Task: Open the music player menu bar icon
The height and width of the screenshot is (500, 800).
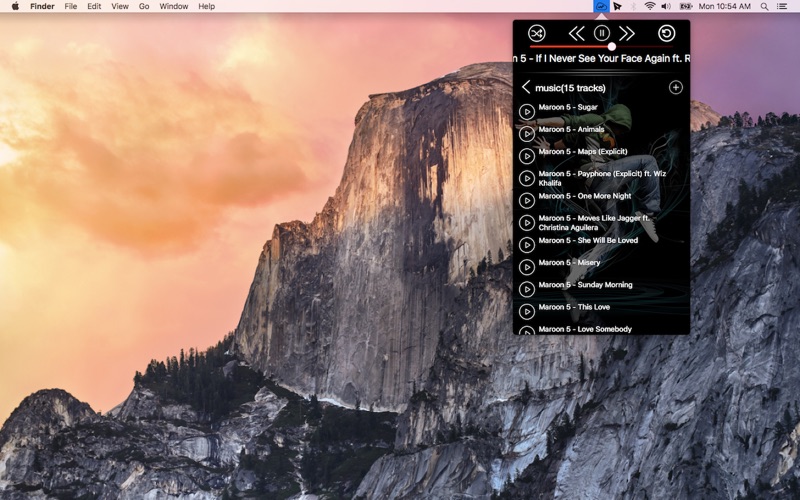Action: pyautogui.click(x=602, y=6)
